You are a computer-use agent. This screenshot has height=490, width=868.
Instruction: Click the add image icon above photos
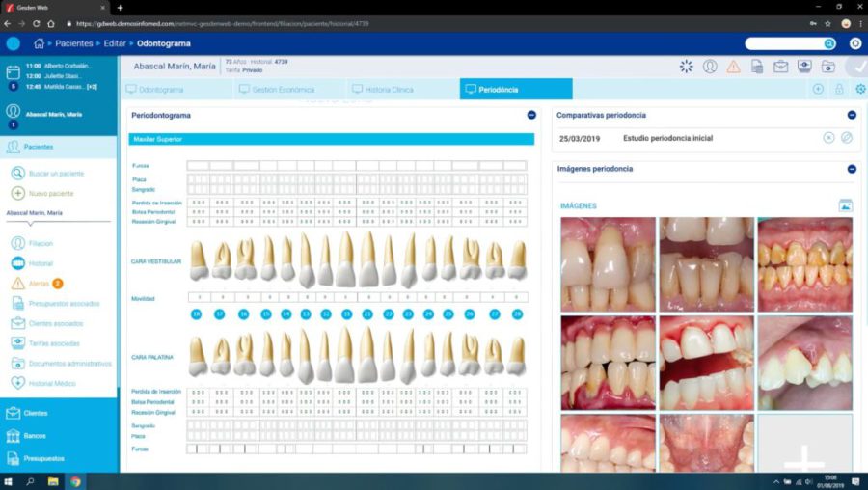(x=845, y=205)
